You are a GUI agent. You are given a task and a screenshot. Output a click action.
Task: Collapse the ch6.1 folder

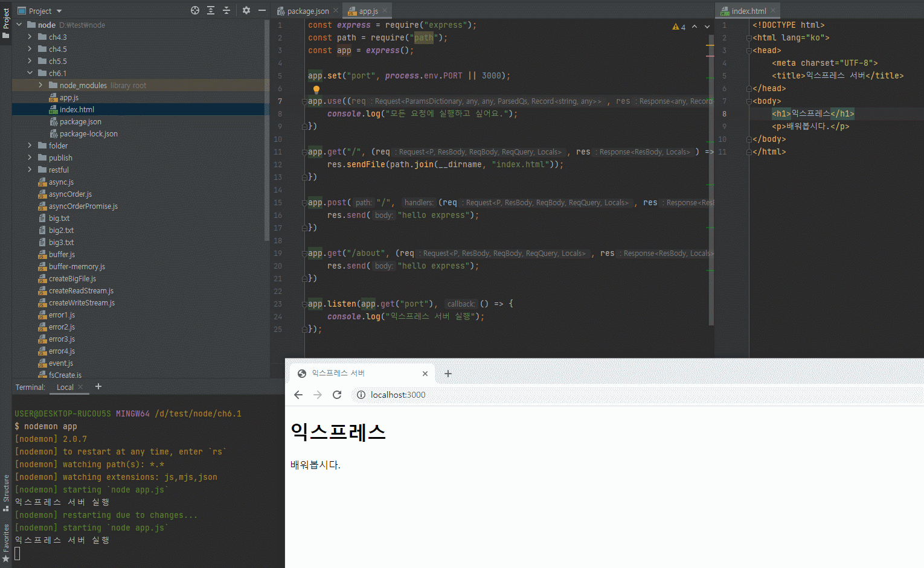tap(30, 73)
